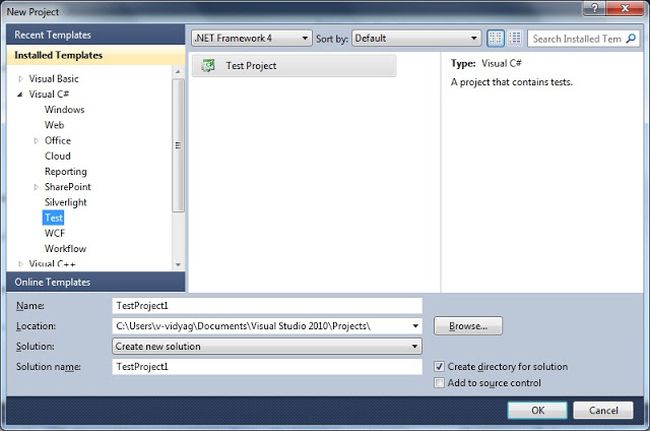Collapse the Visual C# node
Image resolution: width=650 pixels, height=431 pixels.
coord(20,94)
